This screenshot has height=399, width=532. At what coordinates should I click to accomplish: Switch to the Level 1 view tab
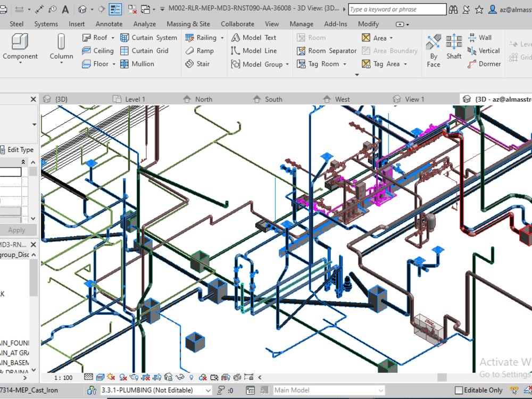pyautogui.click(x=135, y=99)
